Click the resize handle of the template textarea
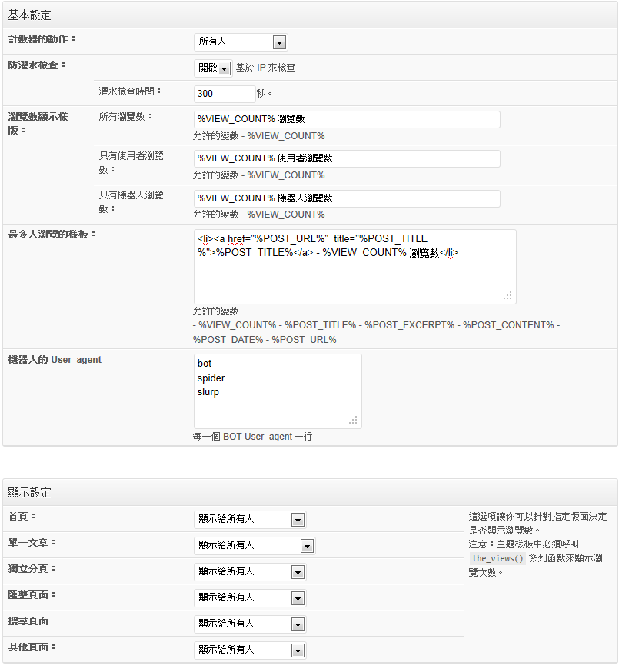 click(x=508, y=294)
